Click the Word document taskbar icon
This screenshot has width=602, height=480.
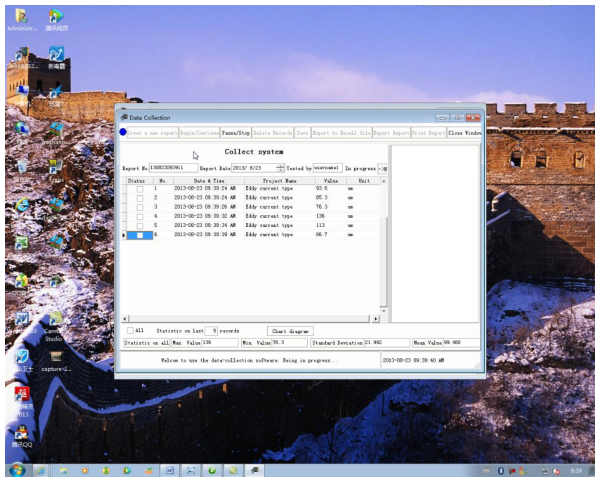tap(170, 470)
